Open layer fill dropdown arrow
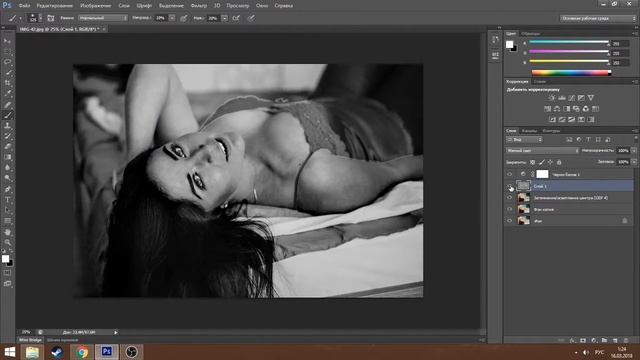 634,162
